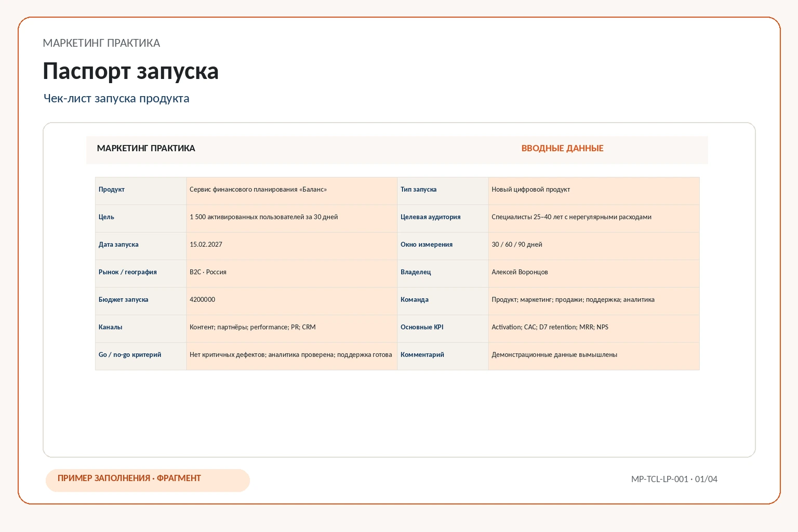Click the "ПРИМЕР ЗАПОЛНЕНИЯ · ФРАГМЕНТ" badge
This screenshot has height=532, width=798.
pyautogui.click(x=148, y=480)
